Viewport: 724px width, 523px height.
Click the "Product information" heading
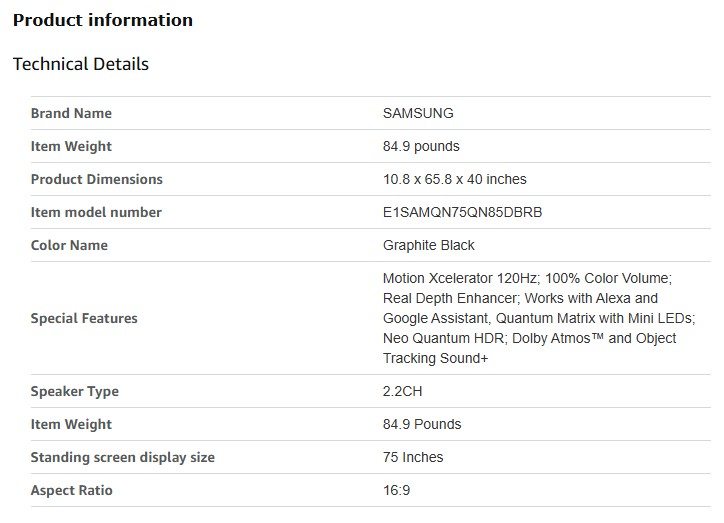[103, 20]
